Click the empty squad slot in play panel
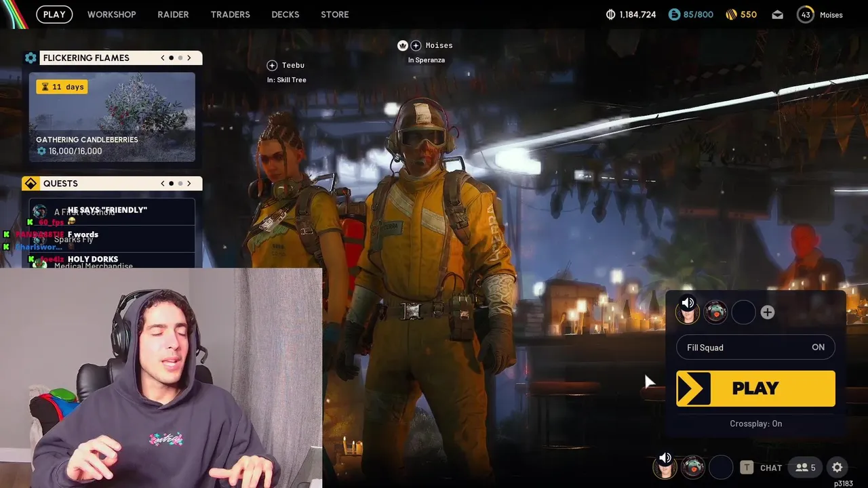868x488 pixels. (x=743, y=312)
